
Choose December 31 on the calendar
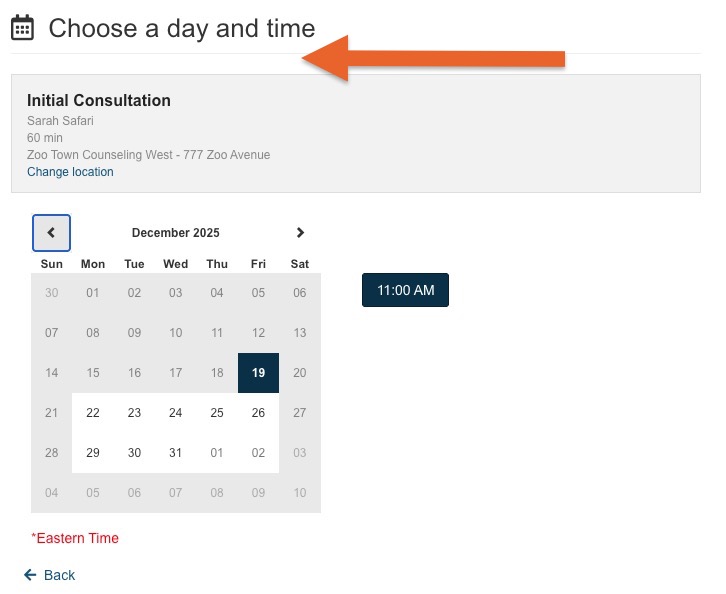coord(175,452)
